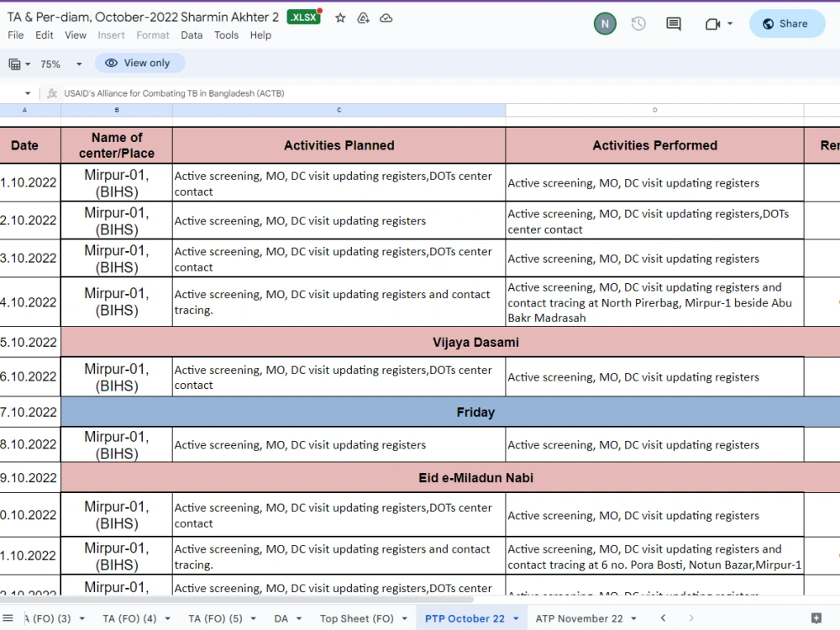Click the add to Drive icon
840x630 pixels.
tap(363, 18)
